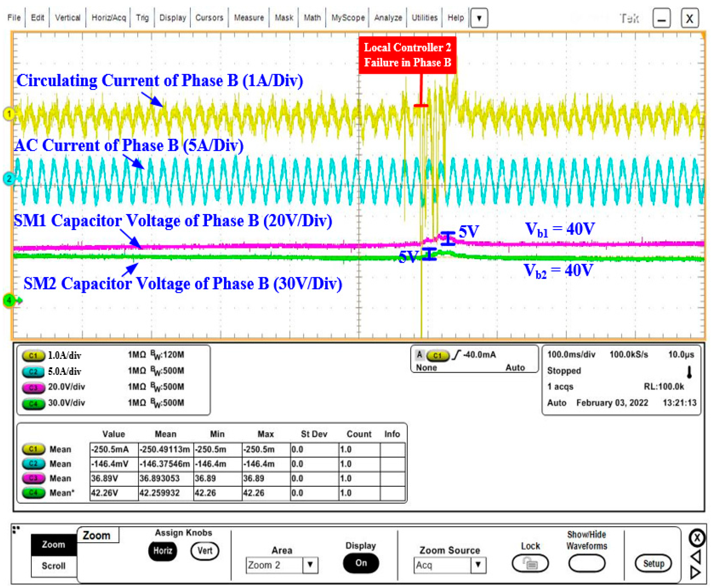Open the Cursors menu
712x588 pixels.
209,18
